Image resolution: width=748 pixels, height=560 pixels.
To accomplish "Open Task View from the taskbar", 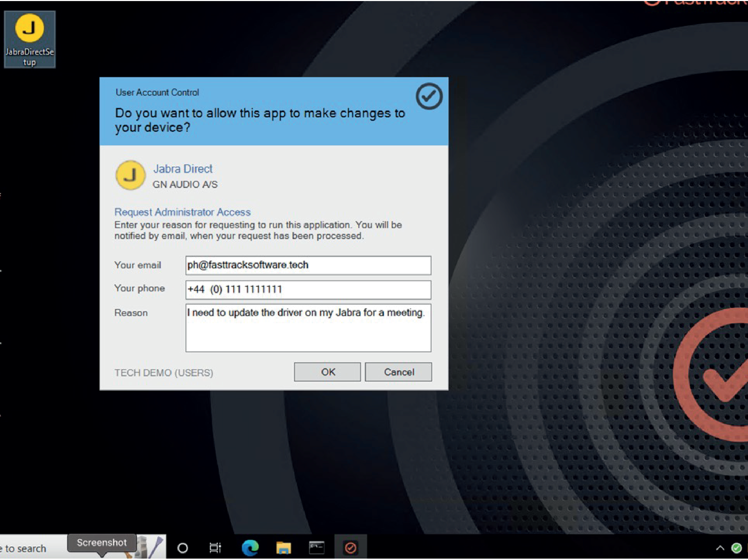I will pyautogui.click(x=215, y=548).
